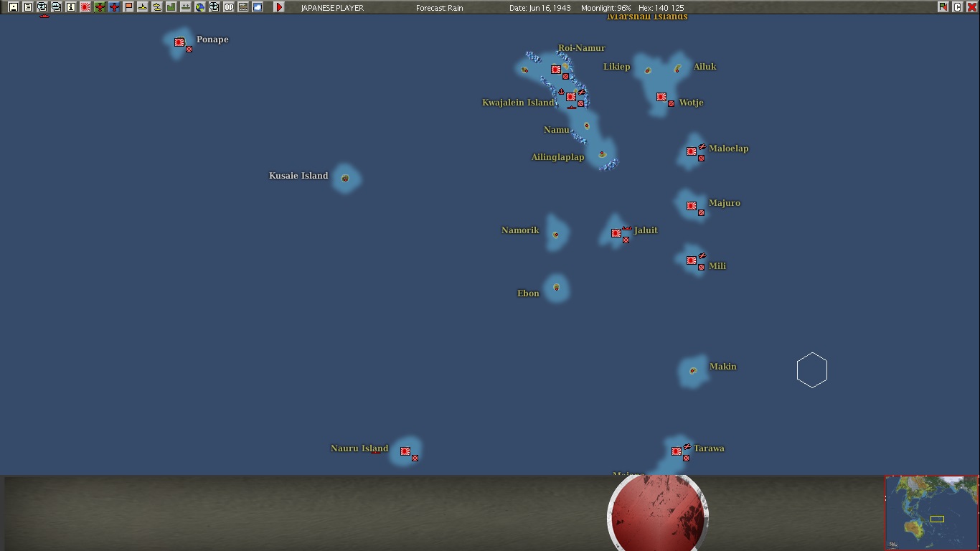
Task: Click the green-red flag icon at top right
Action: (943, 7)
